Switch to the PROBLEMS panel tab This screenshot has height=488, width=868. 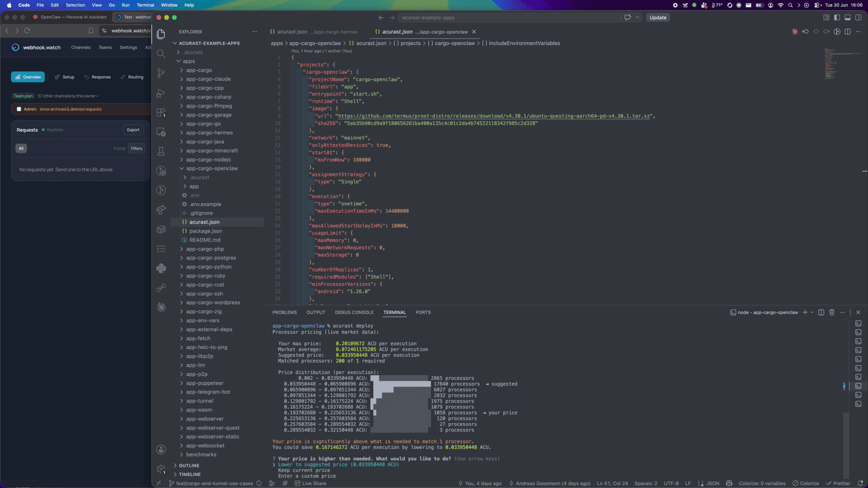[284, 312]
